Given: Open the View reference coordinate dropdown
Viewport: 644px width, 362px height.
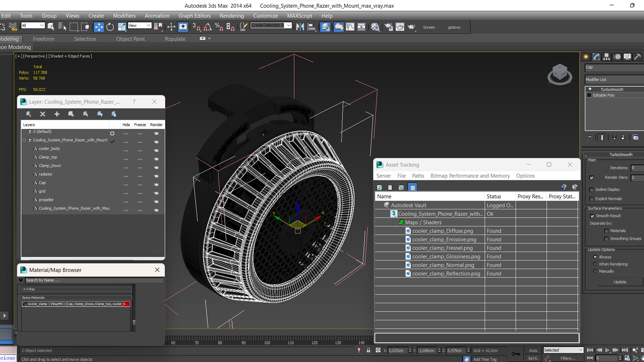Looking at the screenshot, I should pos(140,25).
